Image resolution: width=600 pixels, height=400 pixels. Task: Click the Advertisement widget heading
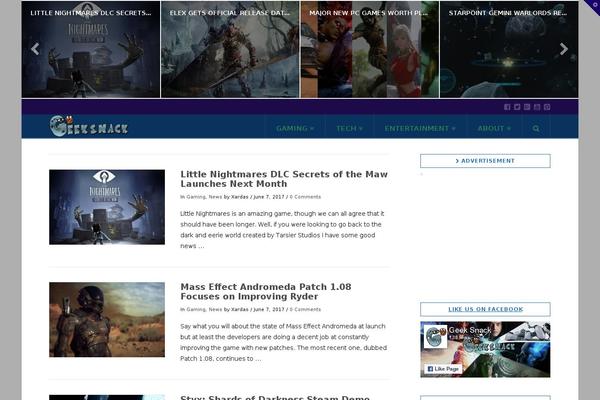click(485, 161)
